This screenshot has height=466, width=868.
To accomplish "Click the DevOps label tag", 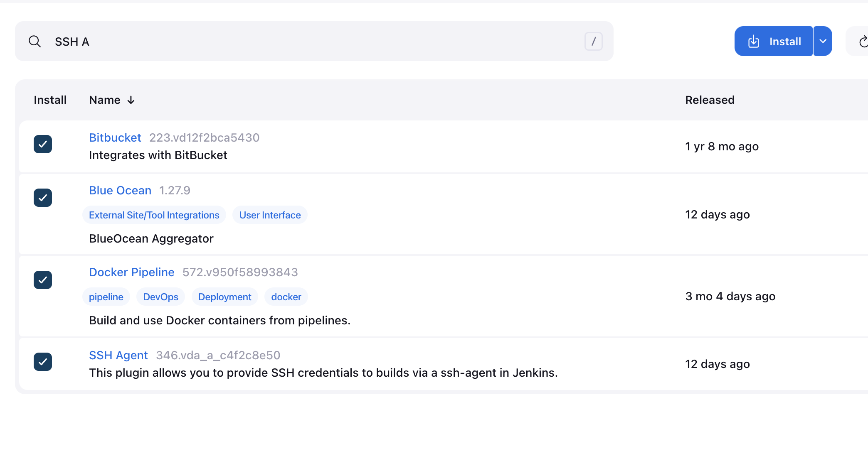I will click(x=160, y=297).
